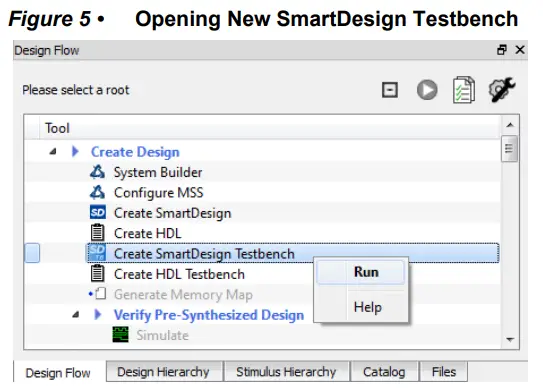Select the Create HDL item

coord(148,233)
